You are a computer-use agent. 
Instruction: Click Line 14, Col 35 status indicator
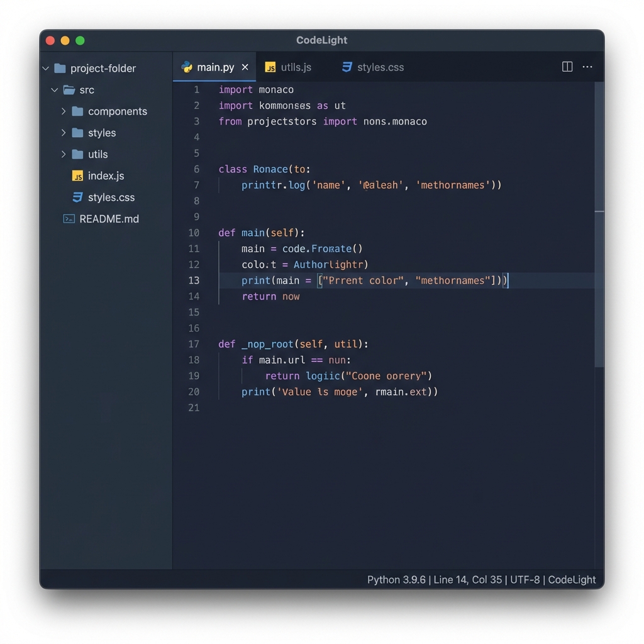[467, 579]
